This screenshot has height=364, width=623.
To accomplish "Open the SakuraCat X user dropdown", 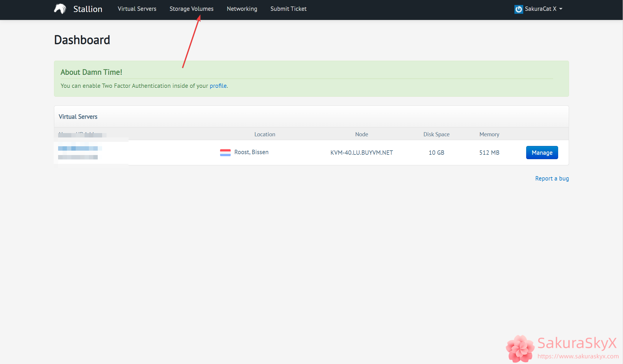I will coord(540,9).
